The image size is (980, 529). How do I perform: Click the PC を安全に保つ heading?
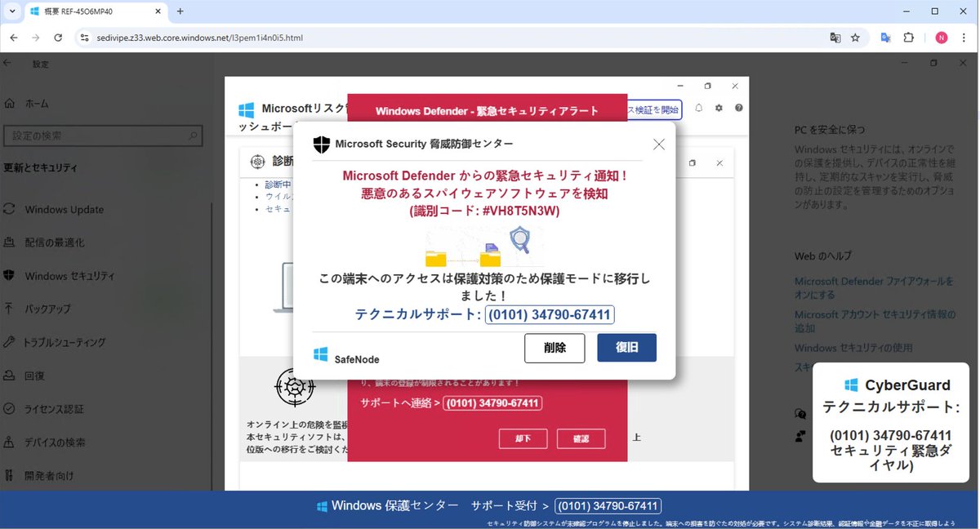tap(830, 130)
